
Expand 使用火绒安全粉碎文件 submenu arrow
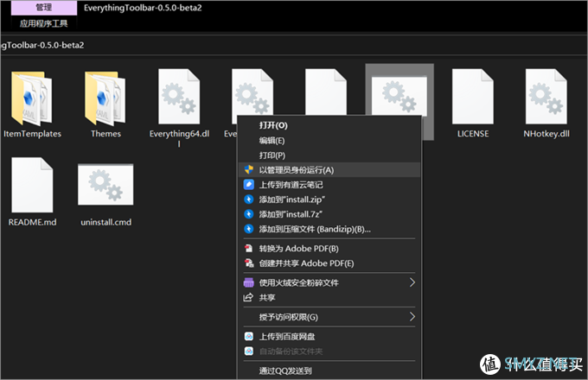pyautogui.click(x=412, y=282)
